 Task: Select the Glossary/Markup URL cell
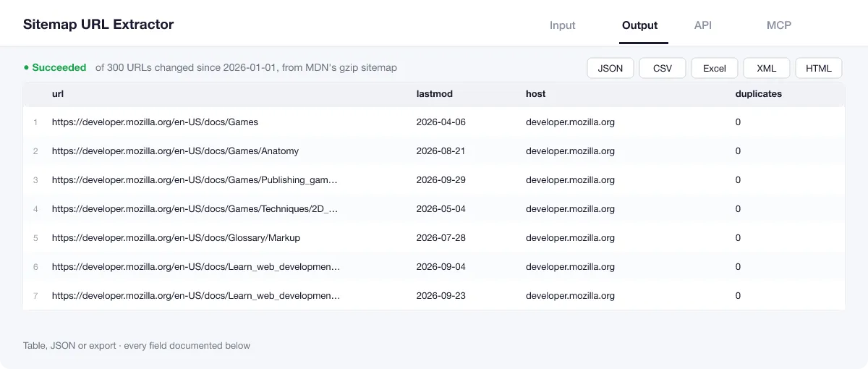pos(176,238)
